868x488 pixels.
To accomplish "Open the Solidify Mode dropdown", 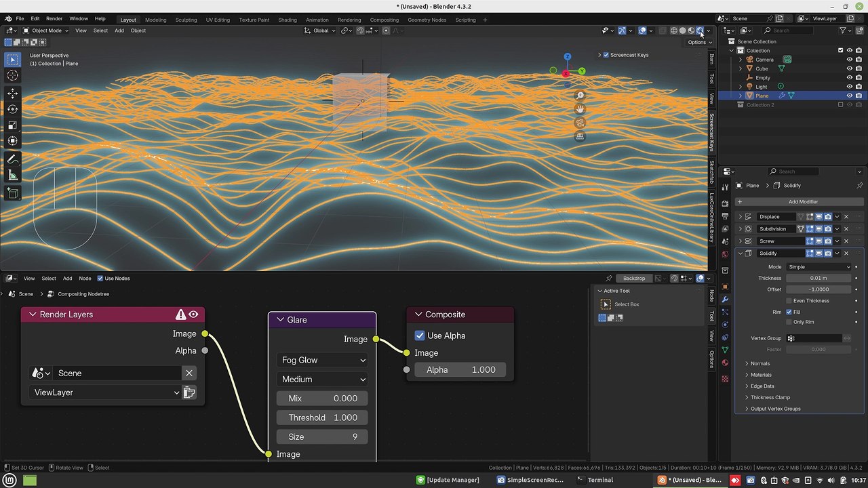I will click(x=818, y=267).
